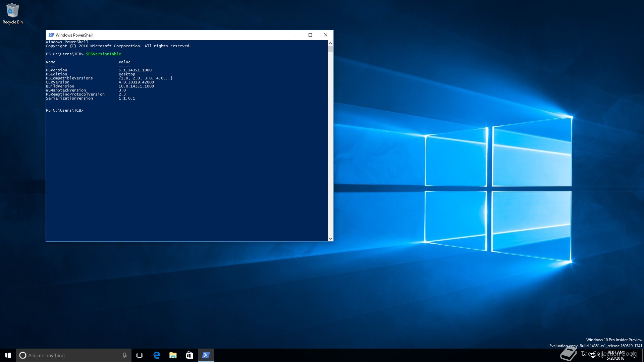Click PowerShell scrollbar down arrow
The height and width of the screenshot is (362, 644).
coord(330,238)
